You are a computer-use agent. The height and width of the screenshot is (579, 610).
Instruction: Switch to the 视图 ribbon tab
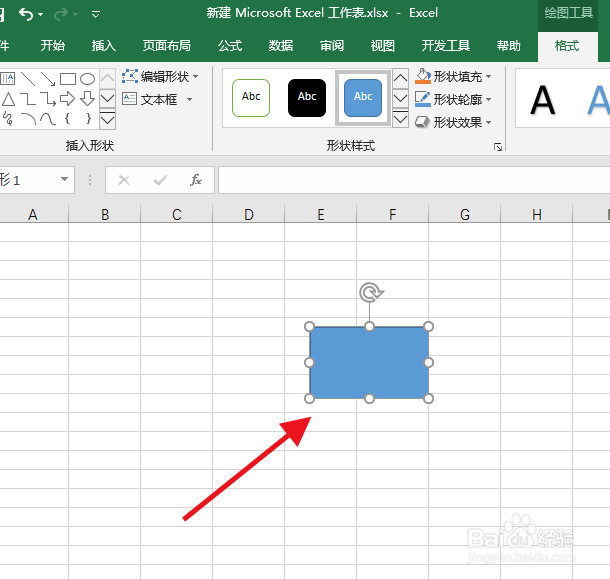[383, 46]
